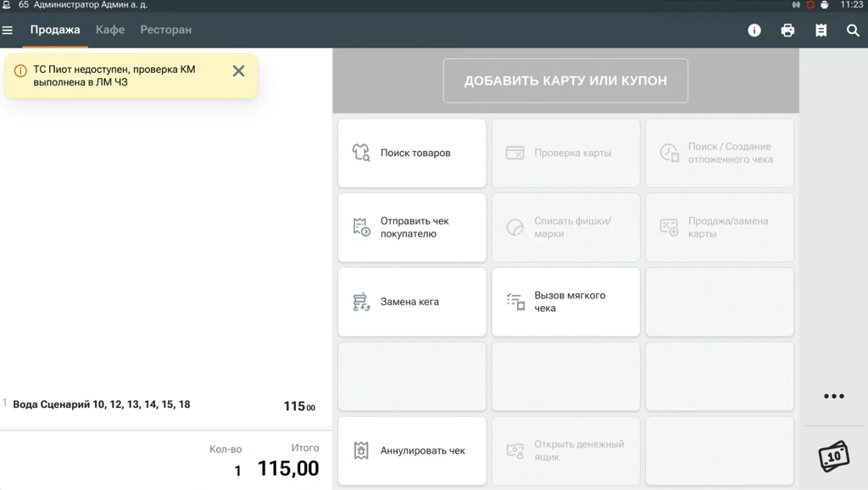Click the printer icon in the header toolbar
This screenshot has width=868, height=490.
(787, 31)
